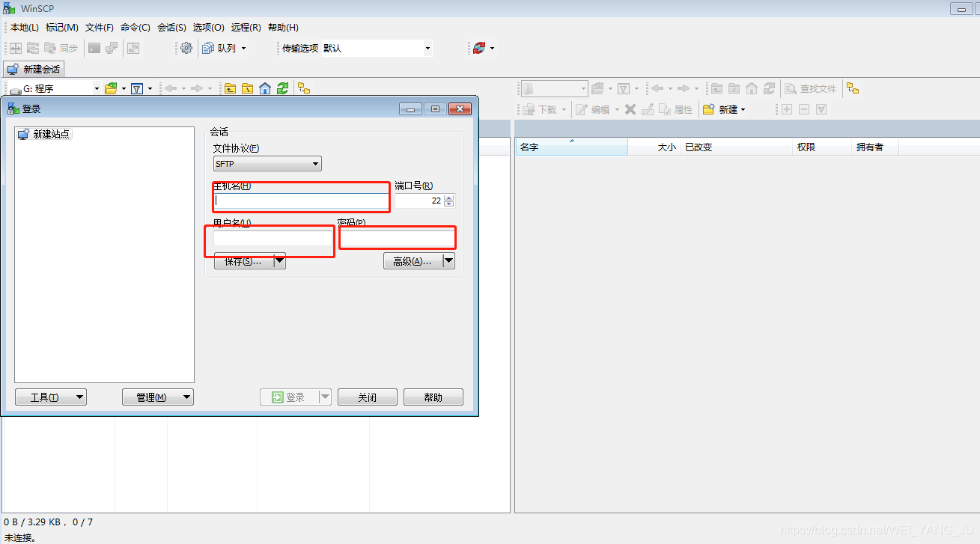Open the 本地(L) menu
Screen dimensions: 980x544
(24, 28)
